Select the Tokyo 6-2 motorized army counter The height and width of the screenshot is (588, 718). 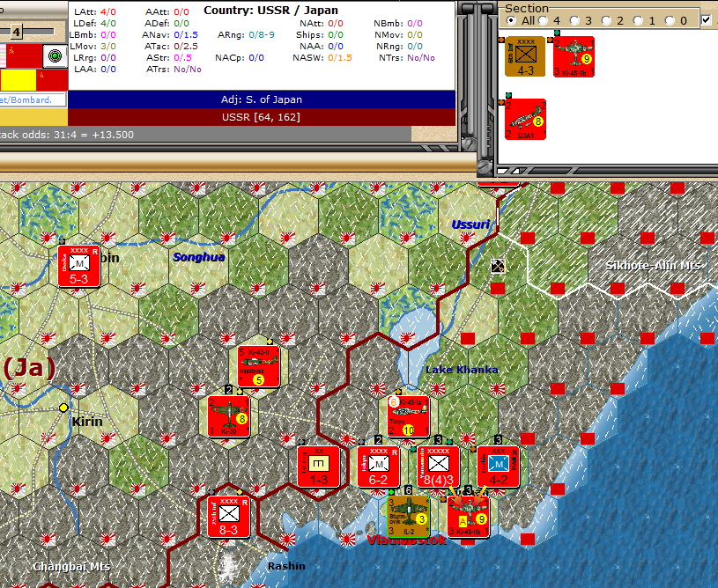pyautogui.click(x=378, y=467)
